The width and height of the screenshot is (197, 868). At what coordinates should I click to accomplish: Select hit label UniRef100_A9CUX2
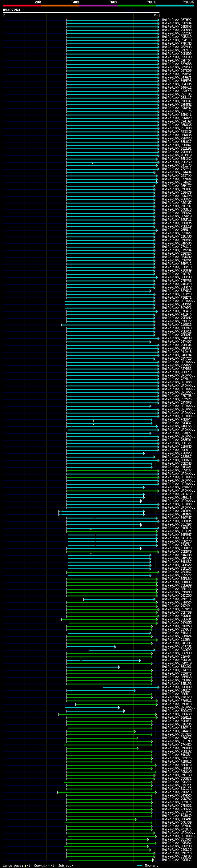(177, 860)
